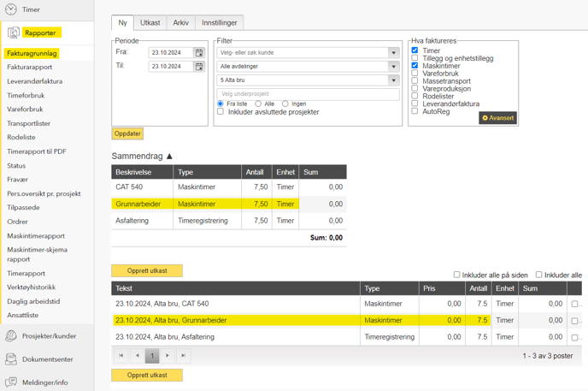This screenshot has height=391, width=588.
Task: Open the Timer clock icon
Action: click(11, 9)
